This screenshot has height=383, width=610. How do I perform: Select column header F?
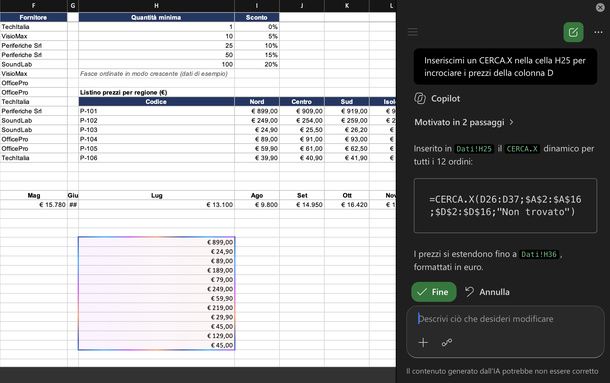coord(33,5)
